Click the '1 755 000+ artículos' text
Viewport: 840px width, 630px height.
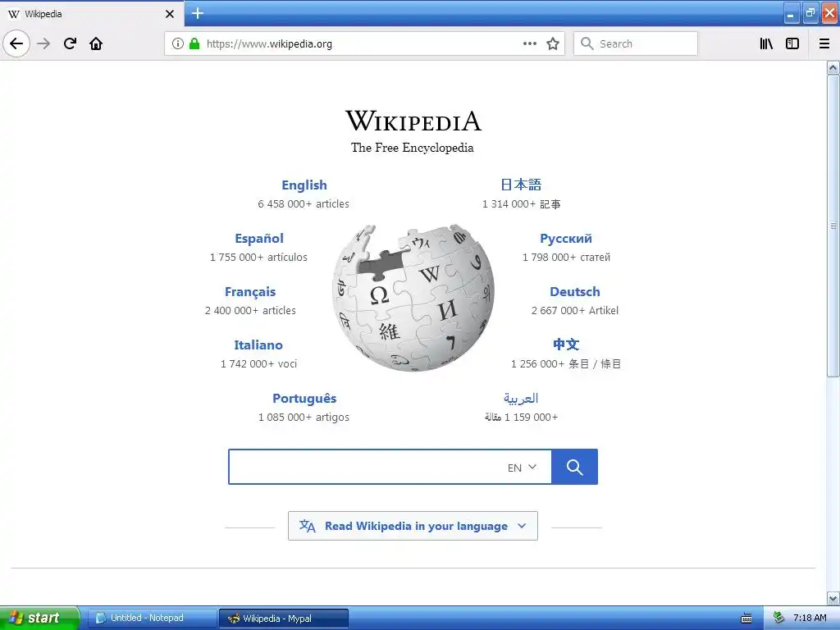(x=258, y=257)
